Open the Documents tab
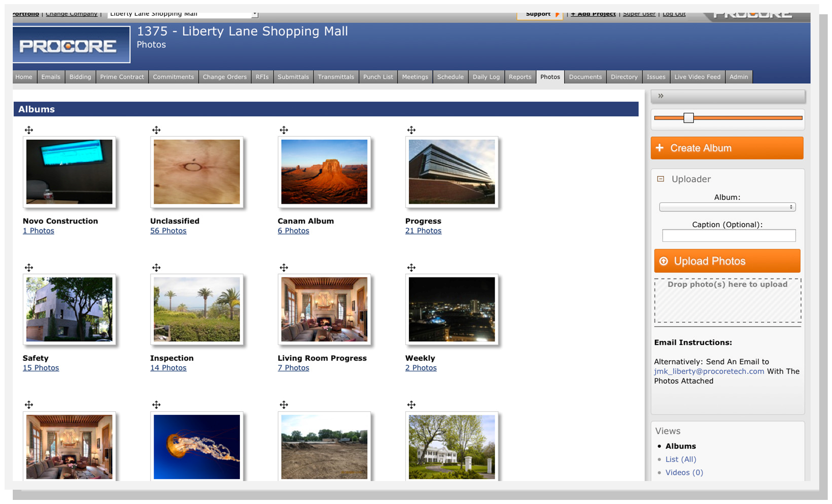832x504 pixels. 585,77
